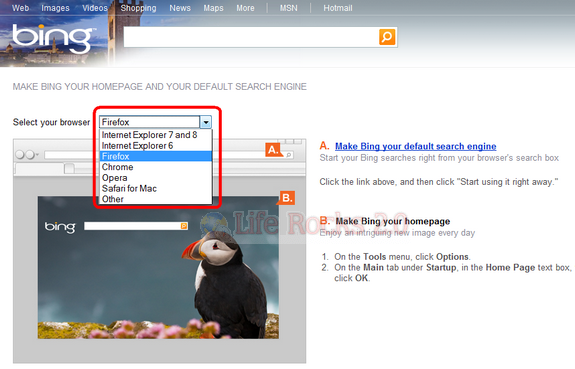
Task: Open the Web navigation link
Action: (x=20, y=8)
